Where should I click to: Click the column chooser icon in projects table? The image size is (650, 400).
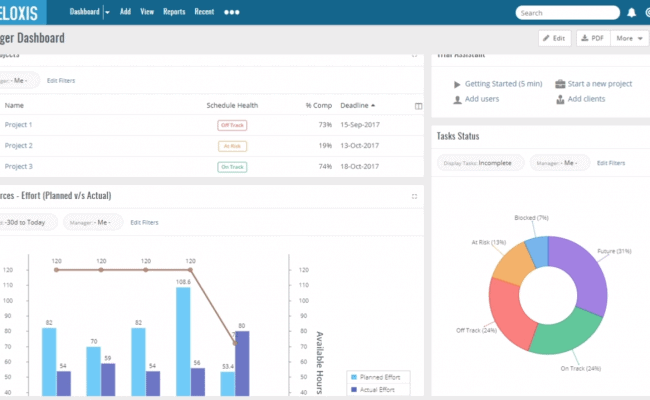click(418, 106)
